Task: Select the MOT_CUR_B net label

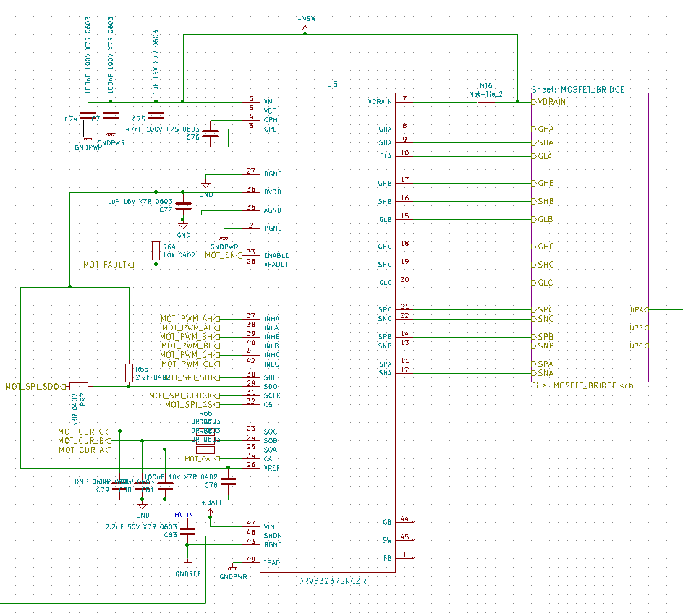Action: pyautogui.click(x=85, y=441)
